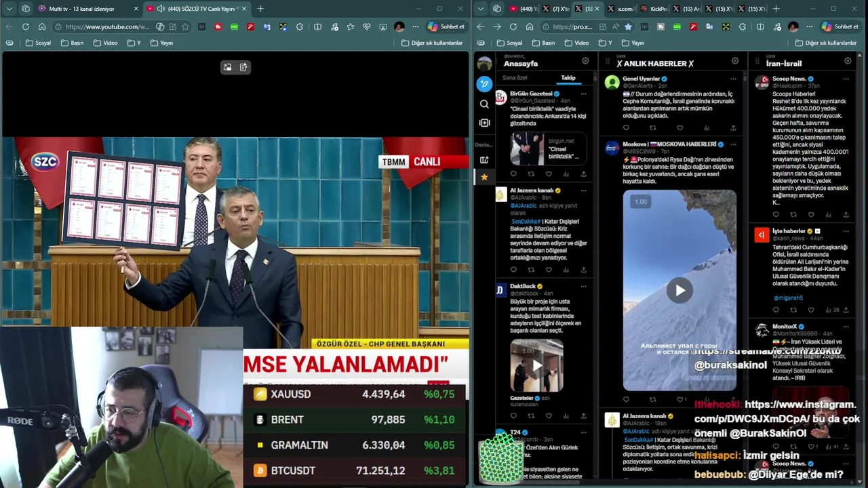Screen dimensions: 868x488
Task: Open Basın bookmarks folder in right browser
Action: 545,43
